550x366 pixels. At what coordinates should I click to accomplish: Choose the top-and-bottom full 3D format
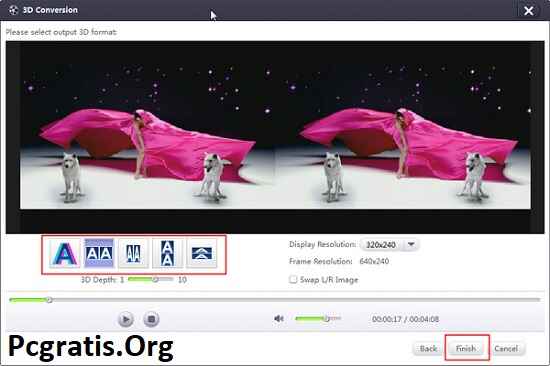[168, 253]
